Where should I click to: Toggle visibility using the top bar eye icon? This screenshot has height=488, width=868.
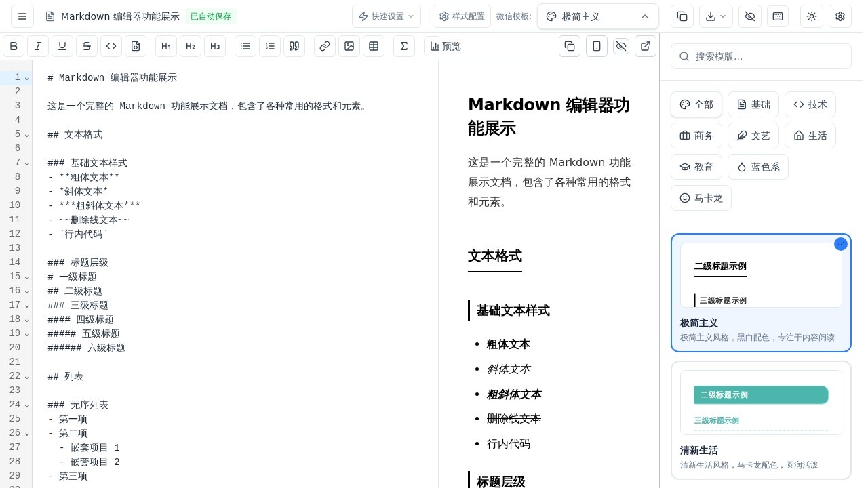coord(750,16)
